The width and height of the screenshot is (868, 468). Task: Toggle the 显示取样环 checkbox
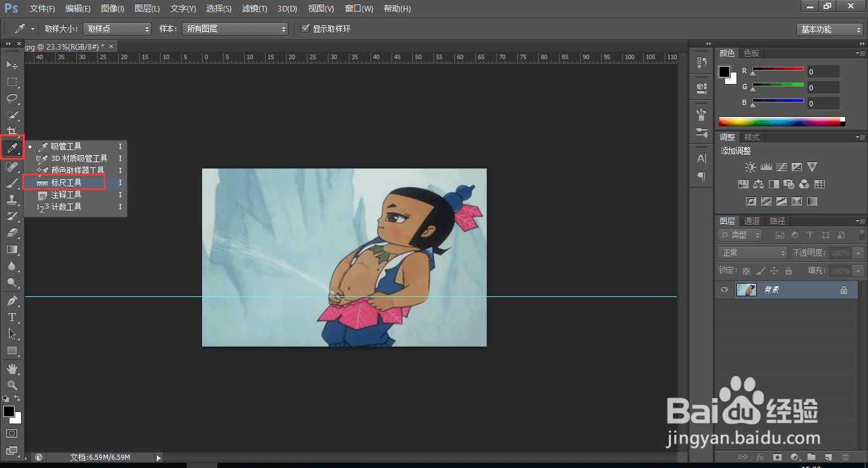306,29
